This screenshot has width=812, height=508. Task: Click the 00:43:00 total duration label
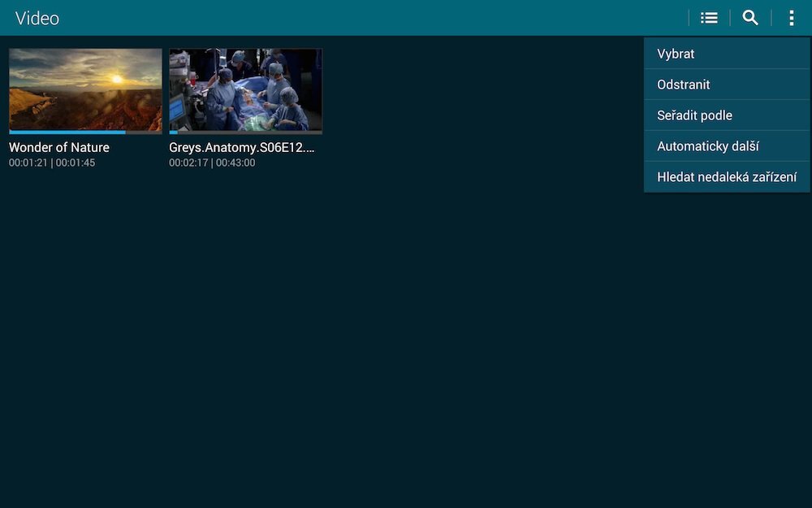point(235,163)
